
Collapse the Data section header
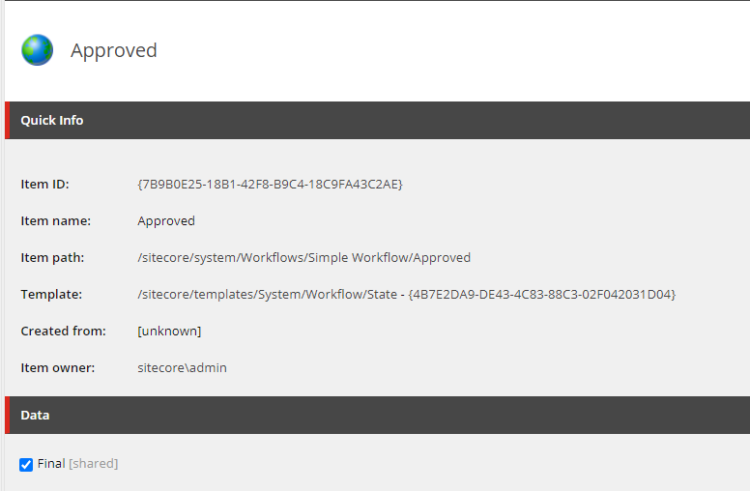tap(35, 414)
